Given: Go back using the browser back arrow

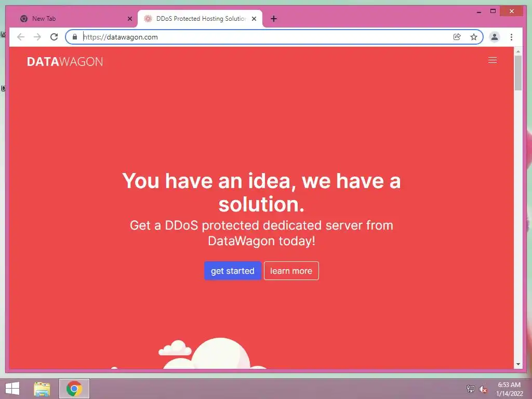Looking at the screenshot, I should pyautogui.click(x=21, y=37).
